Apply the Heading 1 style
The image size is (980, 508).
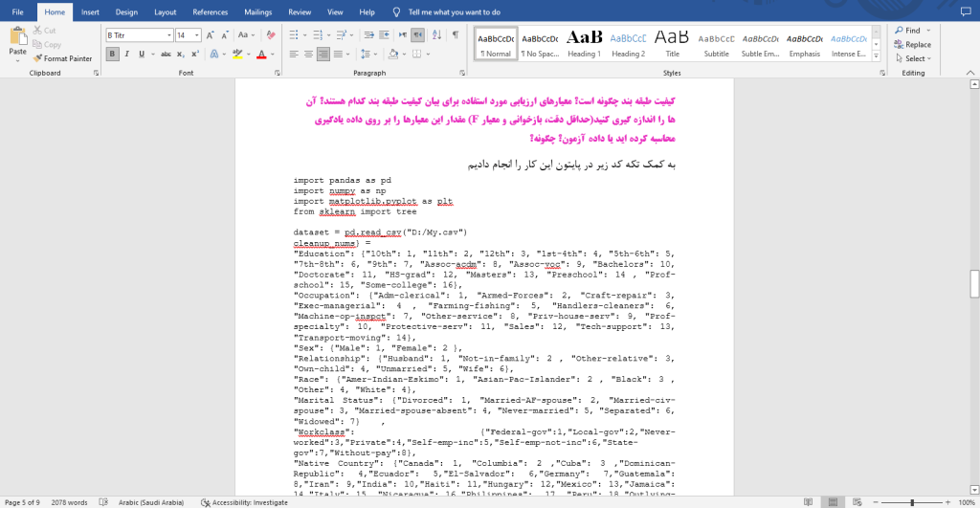pos(584,43)
